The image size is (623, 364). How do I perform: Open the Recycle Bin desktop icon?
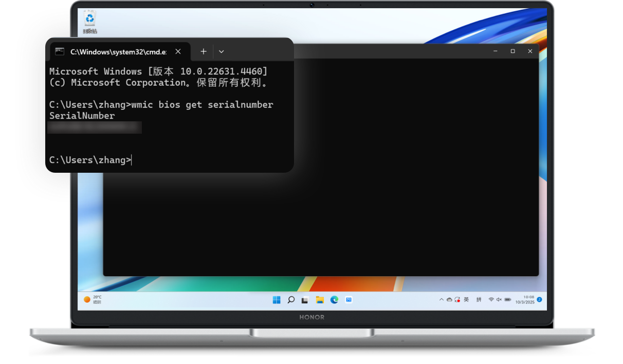[x=90, y=21]
